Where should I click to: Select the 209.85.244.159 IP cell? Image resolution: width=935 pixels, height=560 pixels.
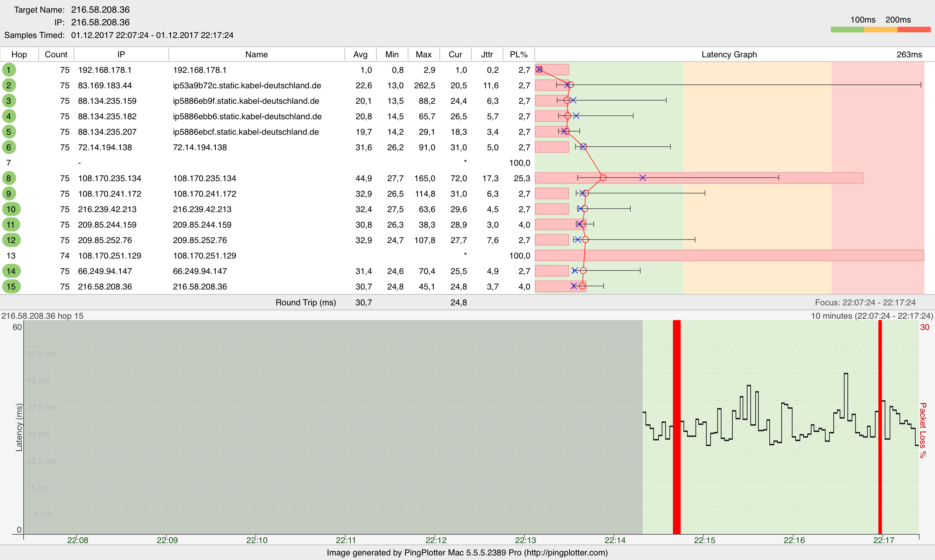[107, 224]
